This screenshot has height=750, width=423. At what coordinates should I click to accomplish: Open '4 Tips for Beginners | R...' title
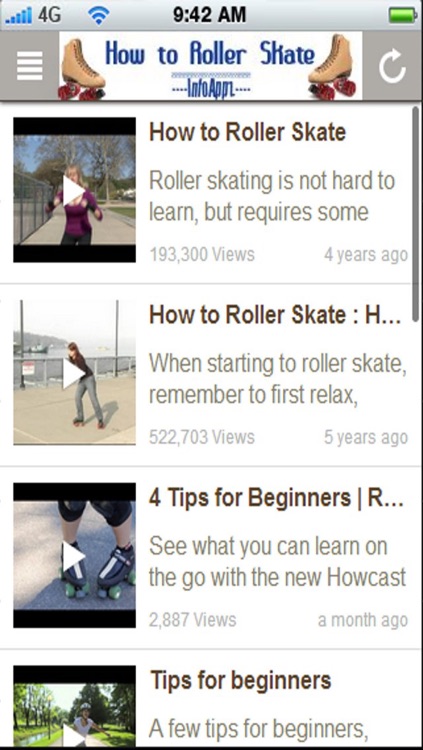click(277, 498)
